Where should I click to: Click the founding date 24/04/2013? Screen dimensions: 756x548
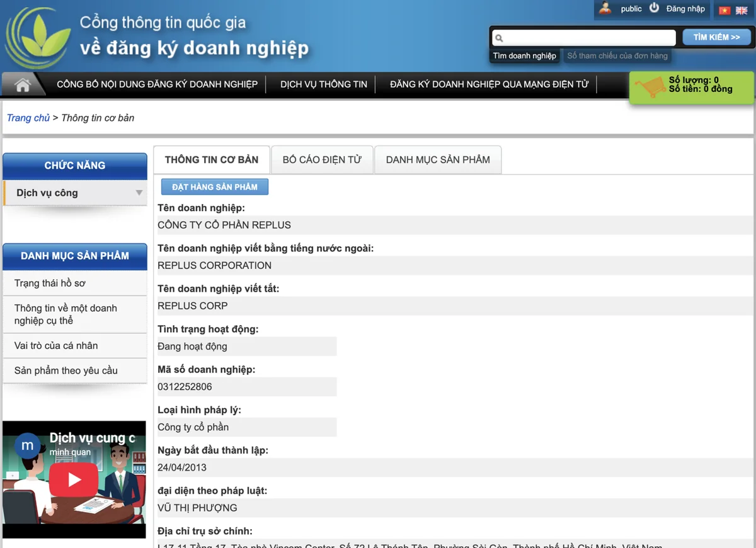point(182,467)
